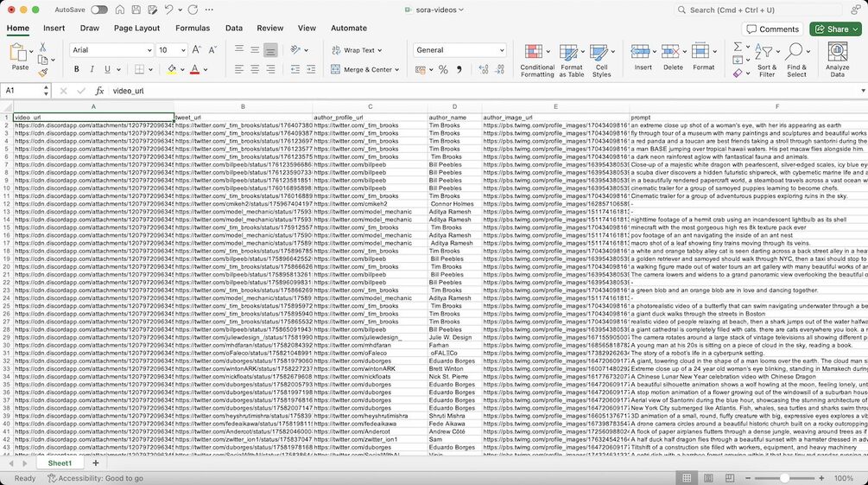Toggle Center horizontal alignment

point(255,69)
